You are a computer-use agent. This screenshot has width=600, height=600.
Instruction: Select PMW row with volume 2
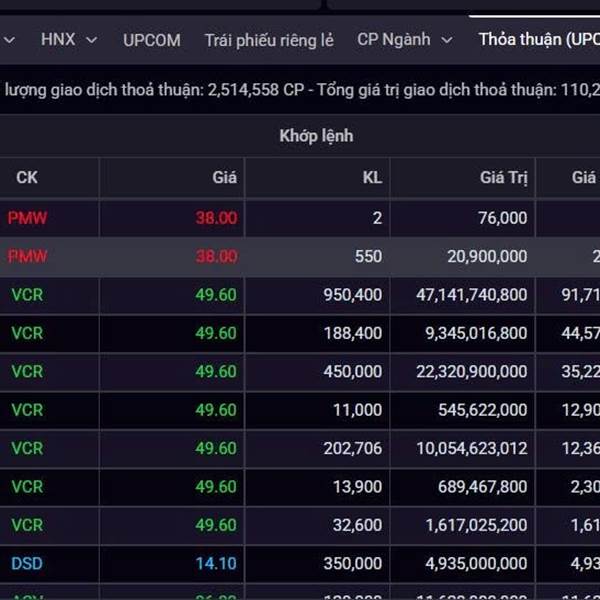(x=300, y=218)
